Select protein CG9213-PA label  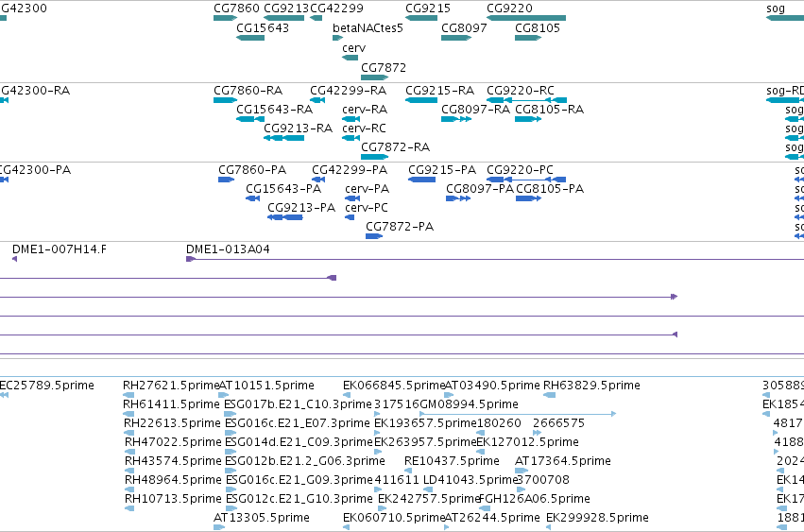[x=301, y=208]
